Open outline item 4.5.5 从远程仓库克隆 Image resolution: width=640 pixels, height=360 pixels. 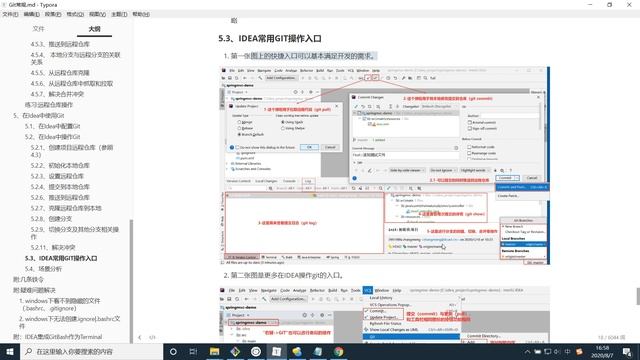[x=60, y=73]
